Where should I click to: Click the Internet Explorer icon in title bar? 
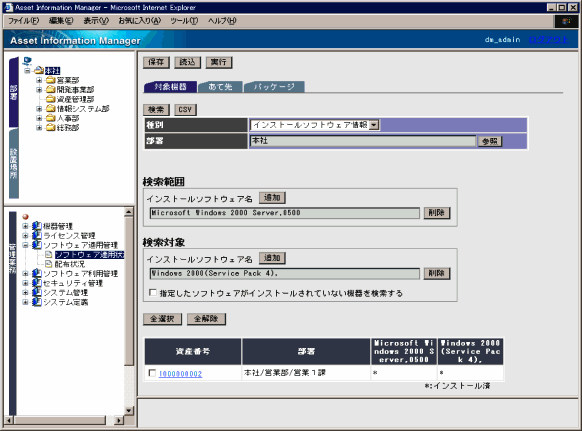[8, 7]
